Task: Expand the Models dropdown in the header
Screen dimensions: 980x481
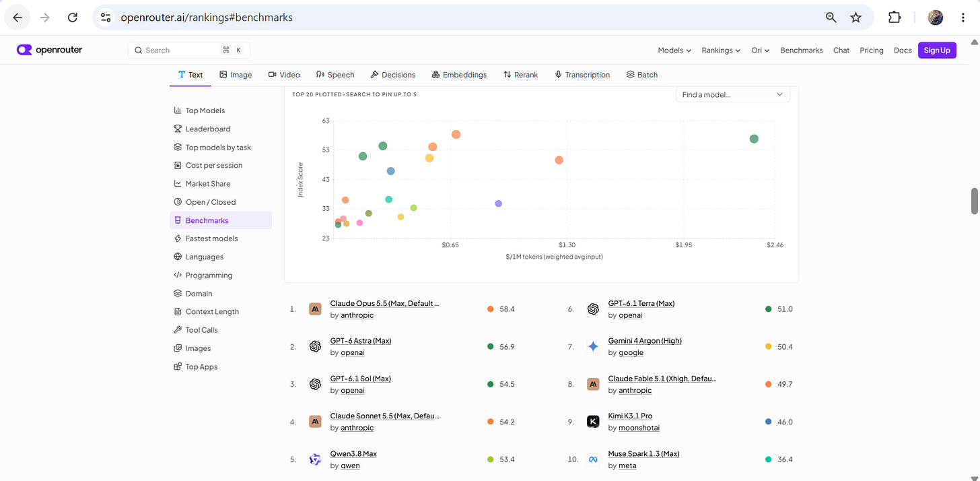Action: tap(675, 51)
